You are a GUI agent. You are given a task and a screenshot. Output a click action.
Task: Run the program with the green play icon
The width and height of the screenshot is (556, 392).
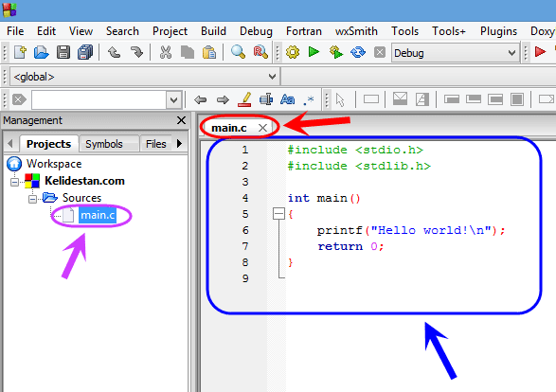tap(314, 52)
